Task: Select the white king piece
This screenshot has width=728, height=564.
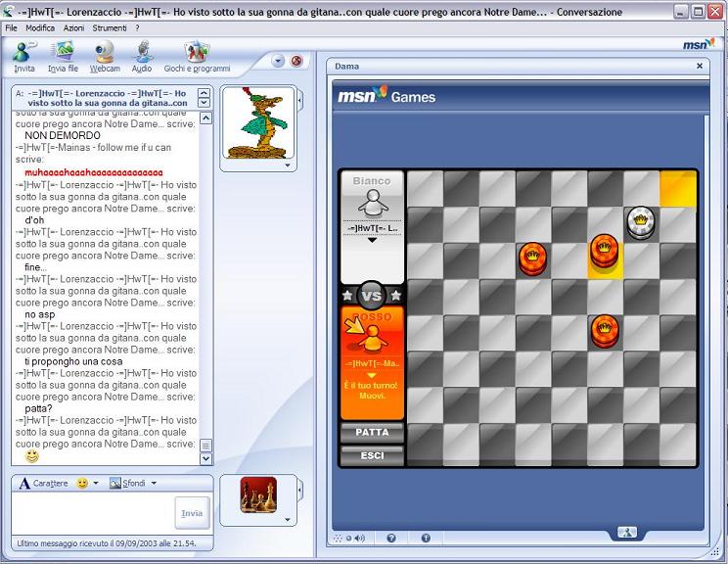Action: [641, 223]
